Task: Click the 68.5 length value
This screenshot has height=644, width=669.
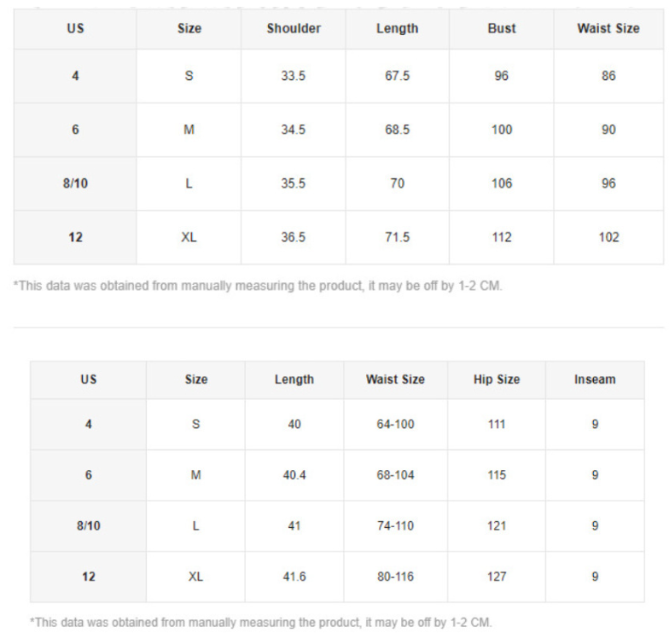Action: 398,130
